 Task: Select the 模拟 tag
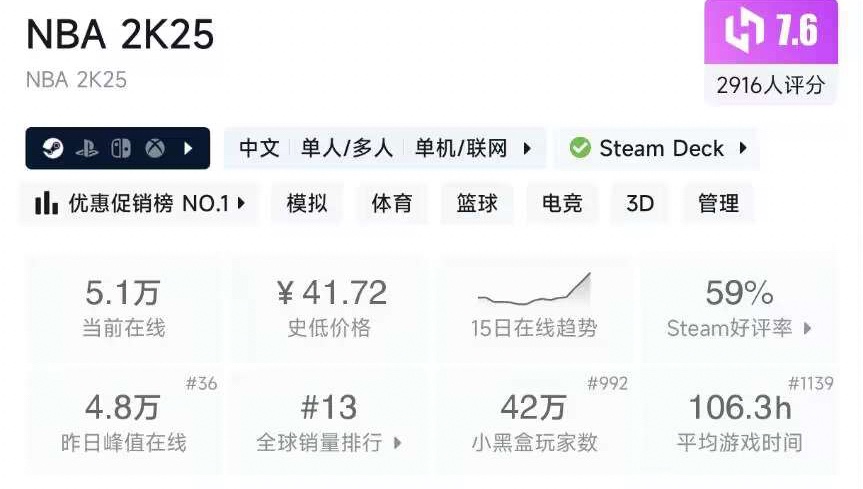point(307,203)
